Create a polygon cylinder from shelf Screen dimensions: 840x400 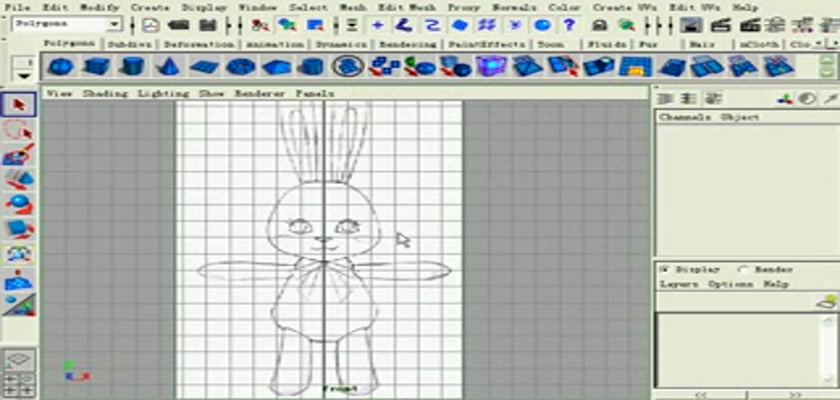click(132, 67)
